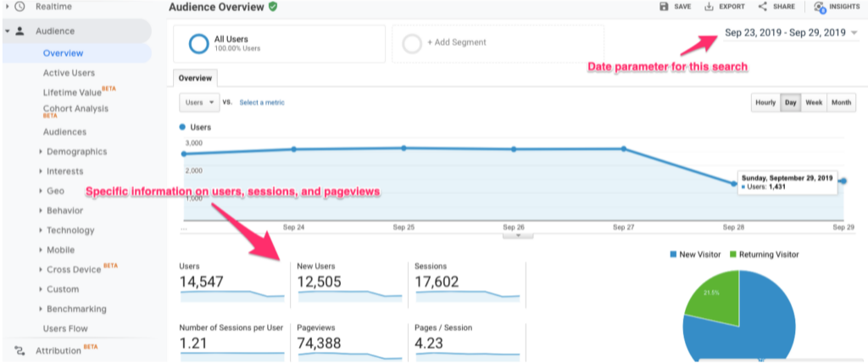Viewport: 868px width, 363px height.
Task: Expand the Demographics section
Action: point(41,151)
